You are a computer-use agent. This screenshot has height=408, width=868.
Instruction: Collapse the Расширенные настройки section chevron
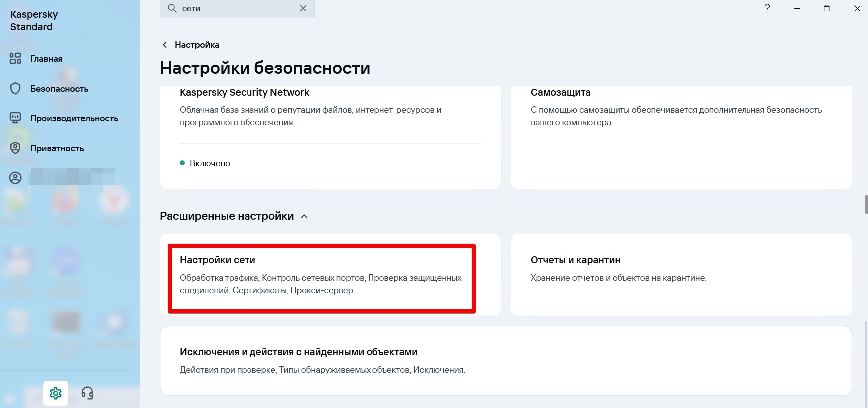[x=305, y=216]
